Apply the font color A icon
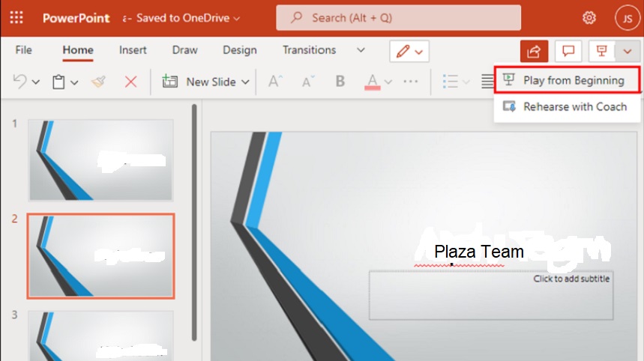 (x=372, y=82)
